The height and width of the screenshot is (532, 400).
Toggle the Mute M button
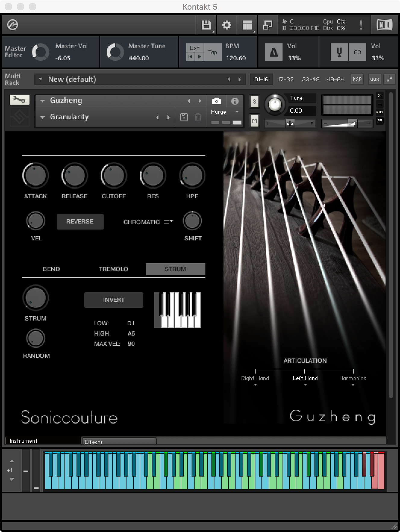tap(255, 121)
